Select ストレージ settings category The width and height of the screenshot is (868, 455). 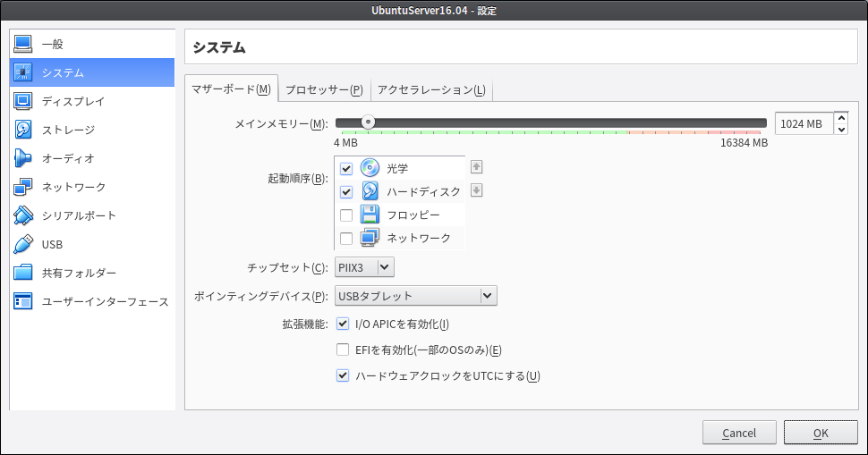coord(92,130)
